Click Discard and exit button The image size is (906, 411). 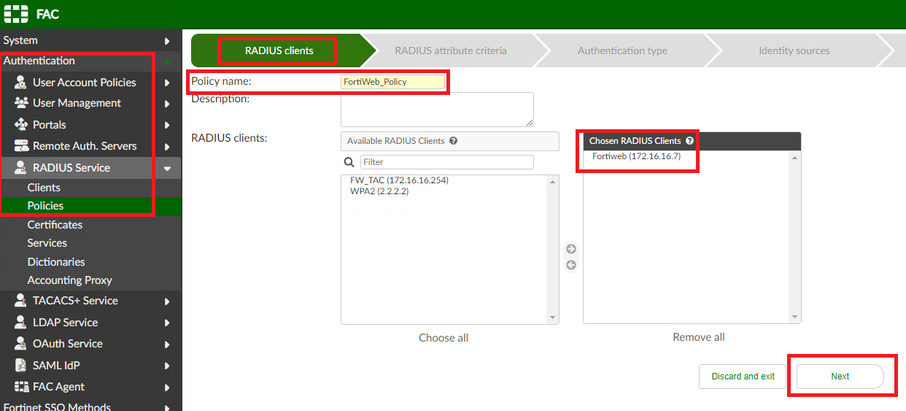point(743,376)
